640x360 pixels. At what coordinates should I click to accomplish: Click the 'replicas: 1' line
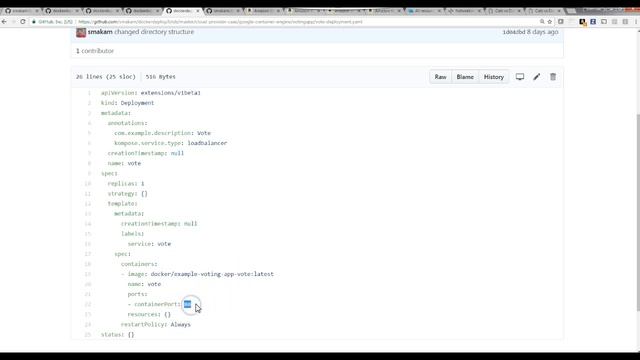click(126, 183)
